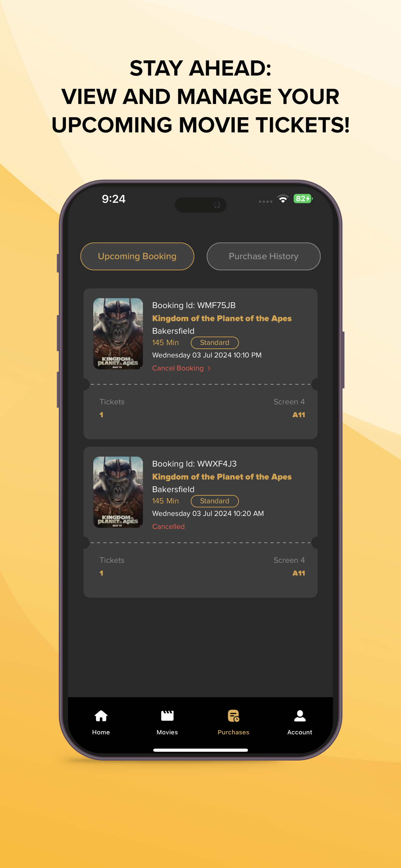
Task: Tap the battery indicator icon
Action: (303, 199)
